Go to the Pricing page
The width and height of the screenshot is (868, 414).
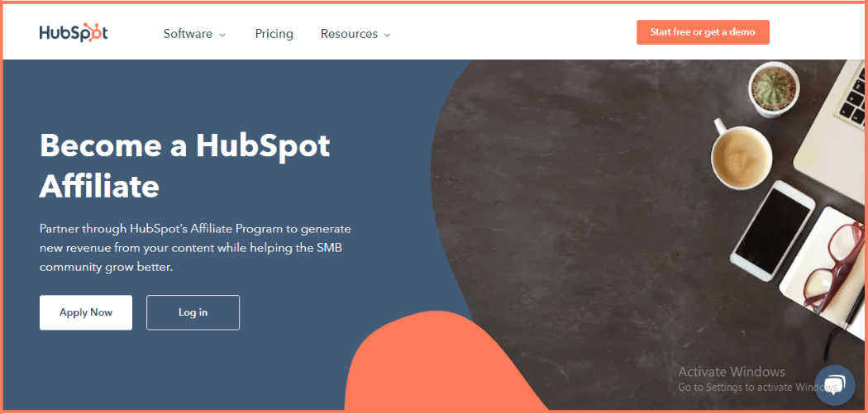[x=274, y=34]
